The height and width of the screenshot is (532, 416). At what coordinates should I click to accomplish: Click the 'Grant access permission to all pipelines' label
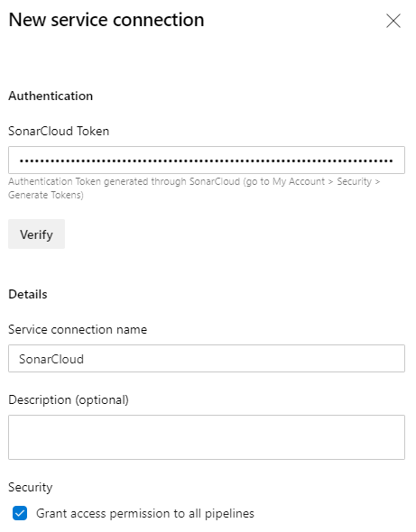pos(145,513)
